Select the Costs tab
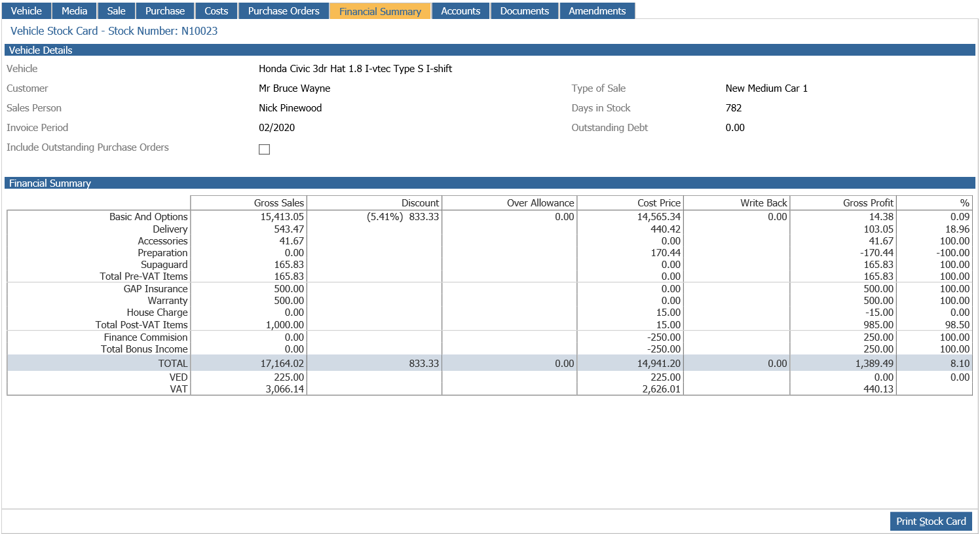This screenshot has height=534, width=980. coord(216,11)
